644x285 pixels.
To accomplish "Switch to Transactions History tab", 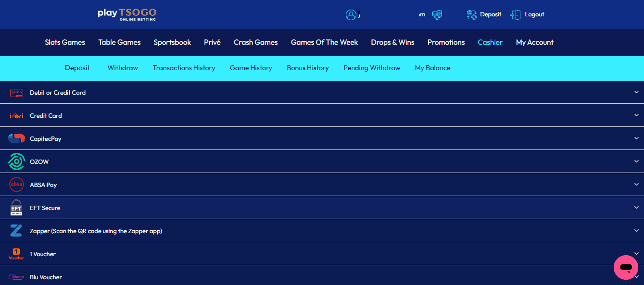I will pos(184,68).
